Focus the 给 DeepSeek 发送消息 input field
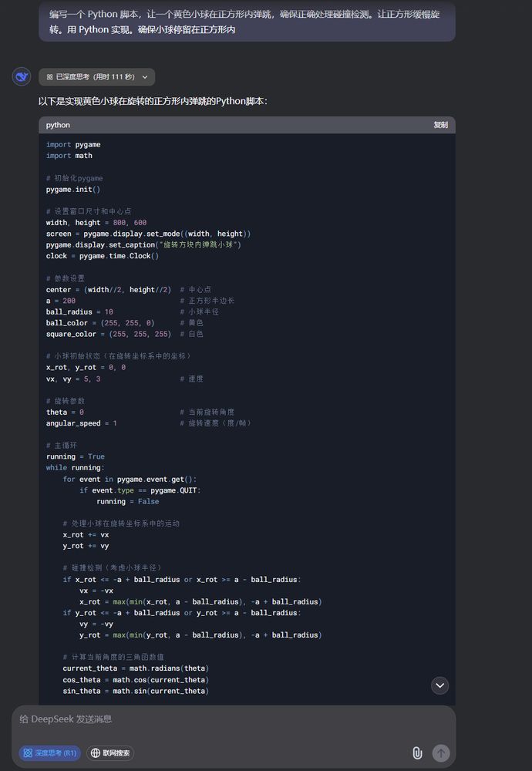Screen dimensions: 532x771 234,719
